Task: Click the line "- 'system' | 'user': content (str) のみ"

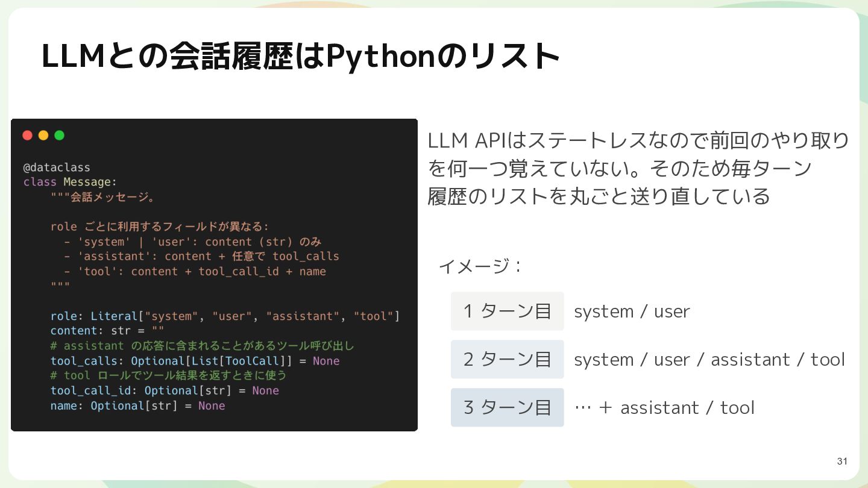Action: click(x=193, y=242)
